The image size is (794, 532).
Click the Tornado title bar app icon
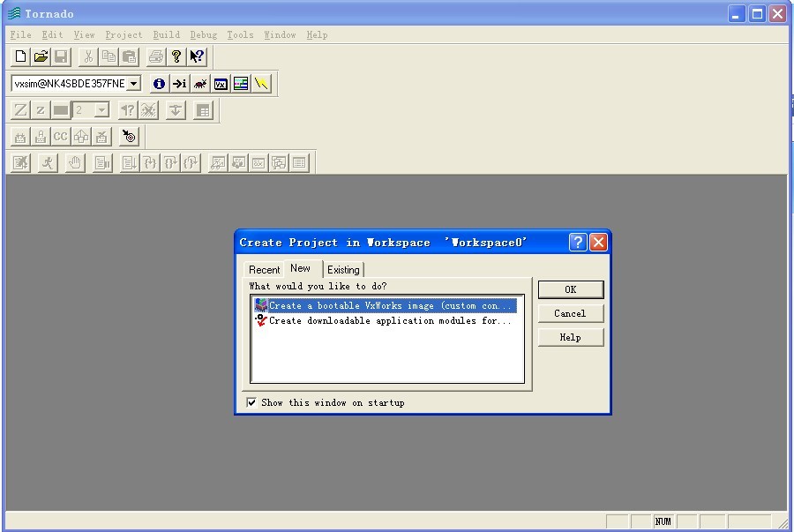coord(13,13)
